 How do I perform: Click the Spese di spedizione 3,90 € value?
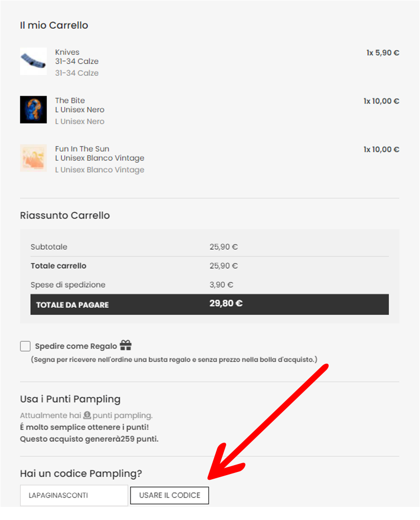[x=221, y=285]
